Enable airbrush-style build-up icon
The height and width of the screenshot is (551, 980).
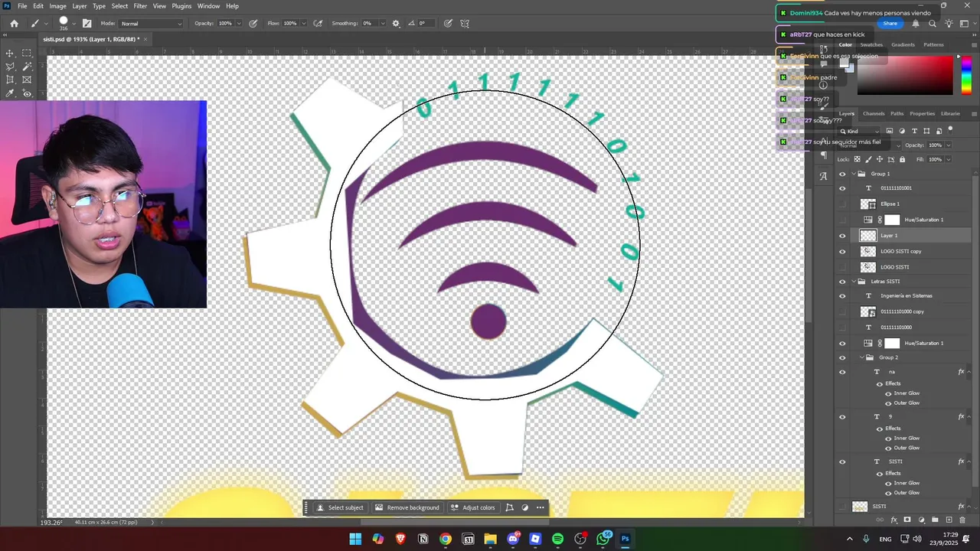318,24
